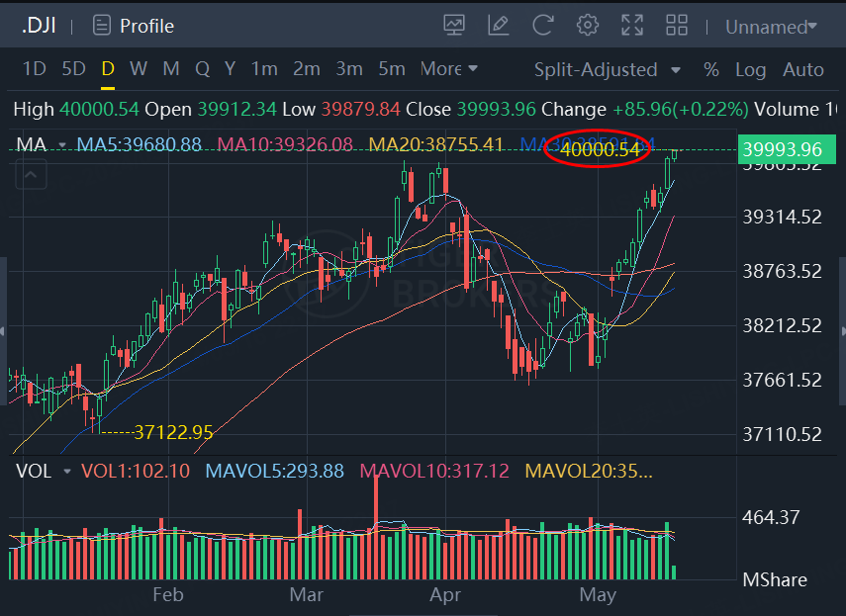This screenshot has height=616, width=846.
Task: Click the 38763.52 price axis label
Action: [783, 271]
